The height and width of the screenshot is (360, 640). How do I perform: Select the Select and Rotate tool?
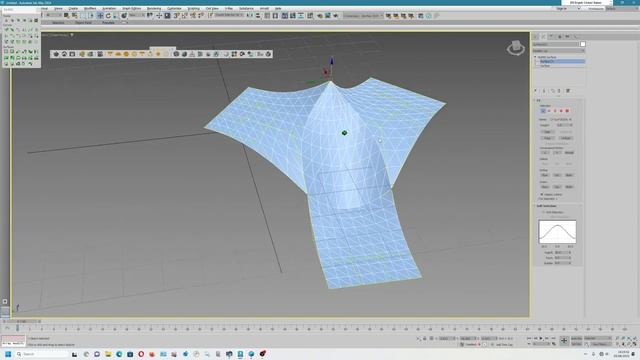point(108,16)
